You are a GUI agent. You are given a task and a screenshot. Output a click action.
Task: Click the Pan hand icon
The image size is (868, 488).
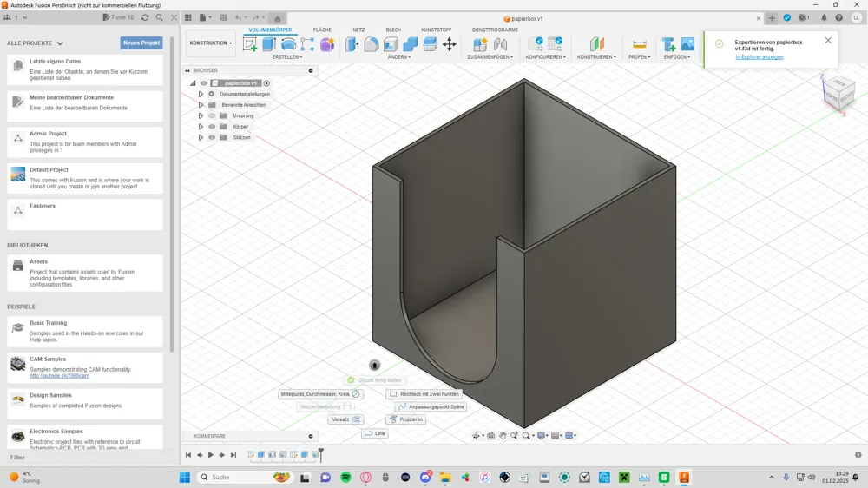click(503, 436)
